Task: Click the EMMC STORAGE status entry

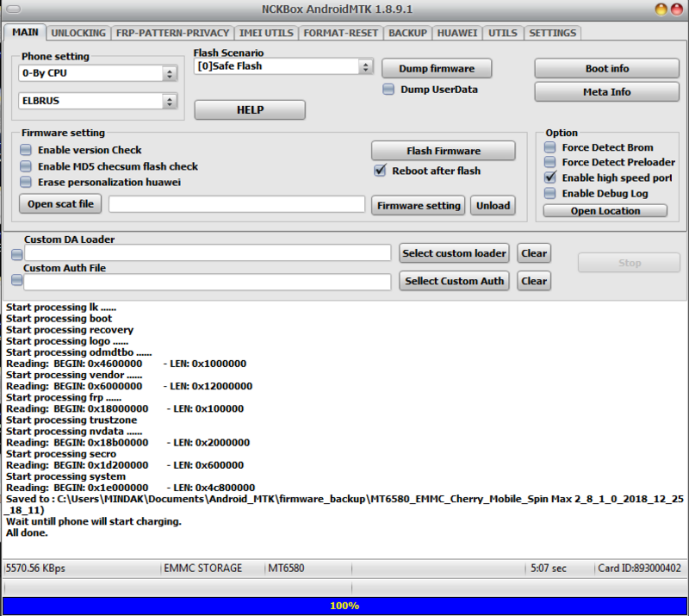Action: tap(203, 569)
